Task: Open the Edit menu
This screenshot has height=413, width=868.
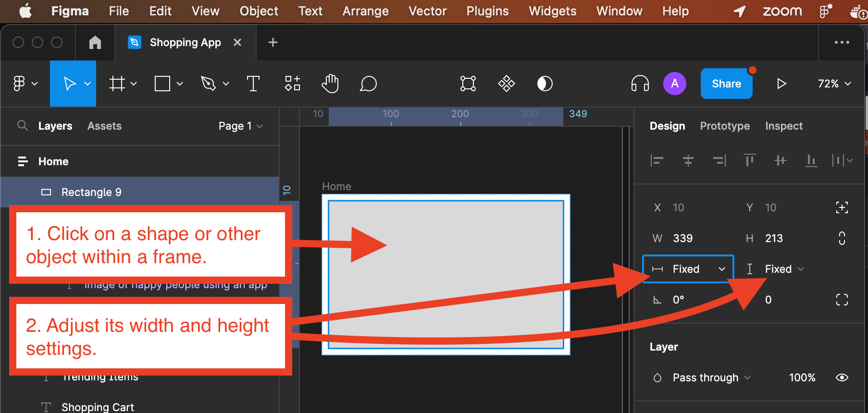Action: (160, 11)
